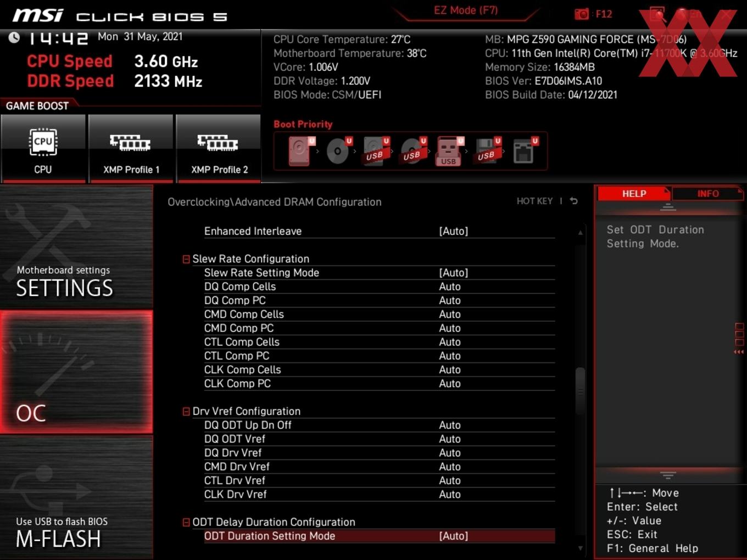Select CTL Comp Cells row

(x=379, y=342)
